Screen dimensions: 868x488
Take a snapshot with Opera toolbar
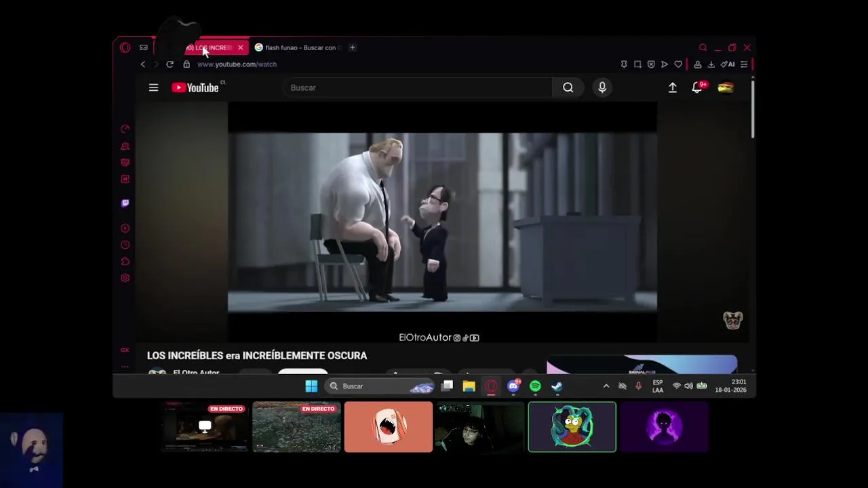coord(637,64)
